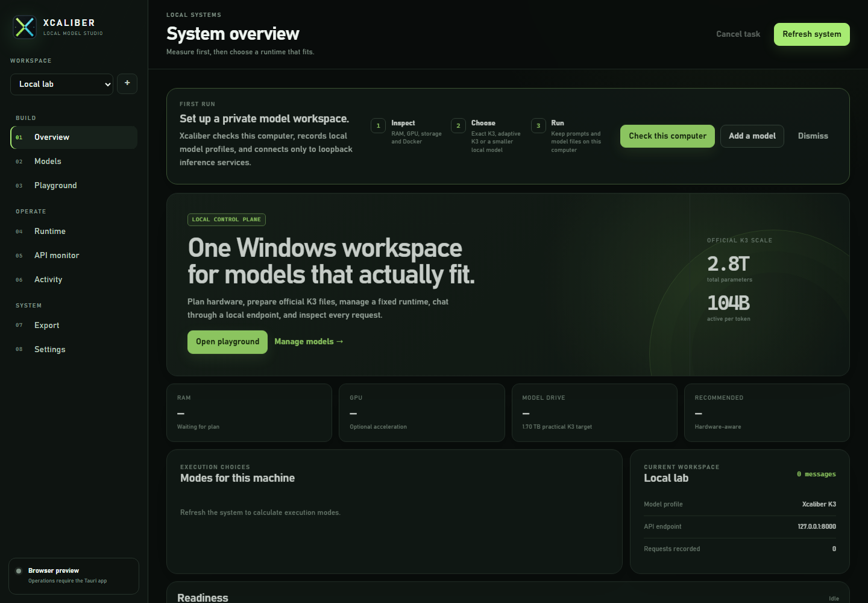
Task: Select Overview in the sidebar
Action: [74, 137]
